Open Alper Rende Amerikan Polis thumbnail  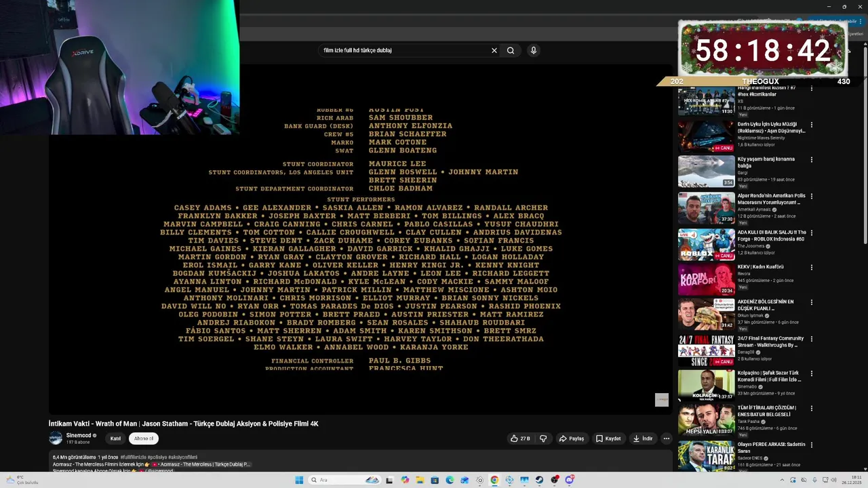click(706, 208)
